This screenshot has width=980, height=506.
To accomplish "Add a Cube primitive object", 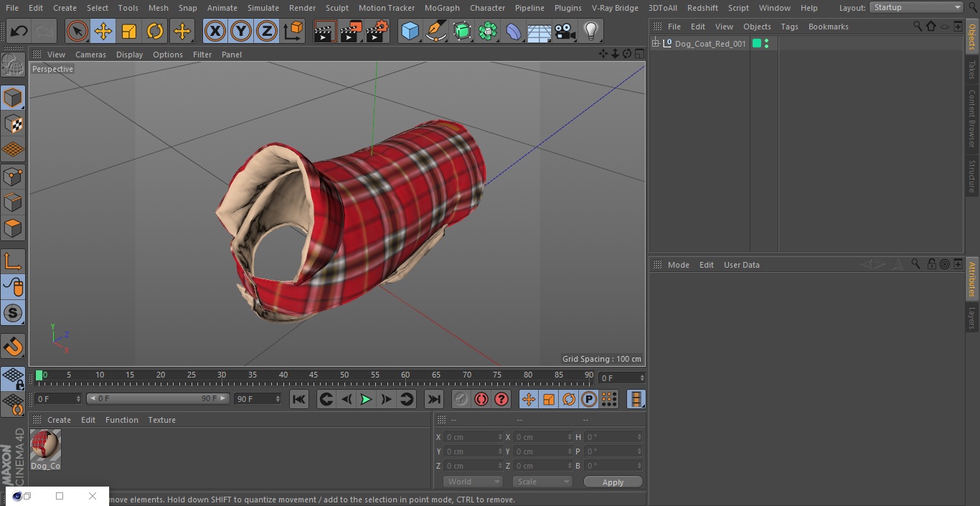I will pos(410,32).
